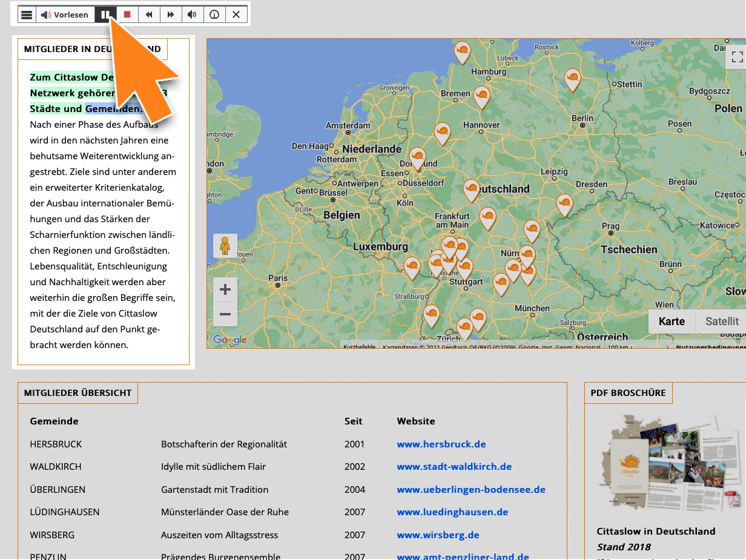Click the WALDKIRCH row name

(x=56, y=467)
